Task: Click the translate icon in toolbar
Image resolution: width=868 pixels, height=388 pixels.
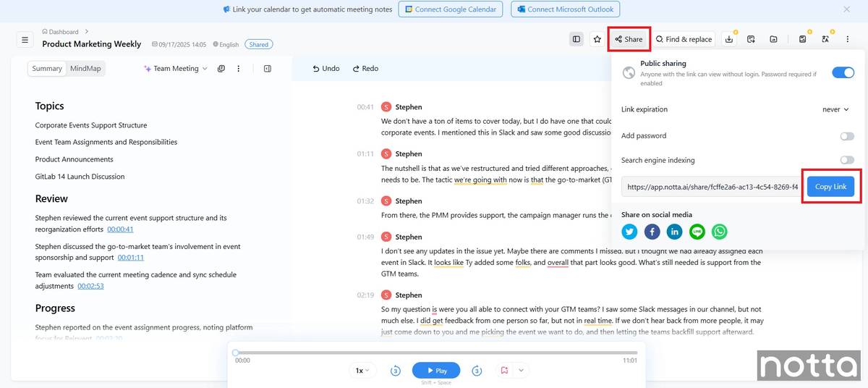Action: click(x=825, y=39)
